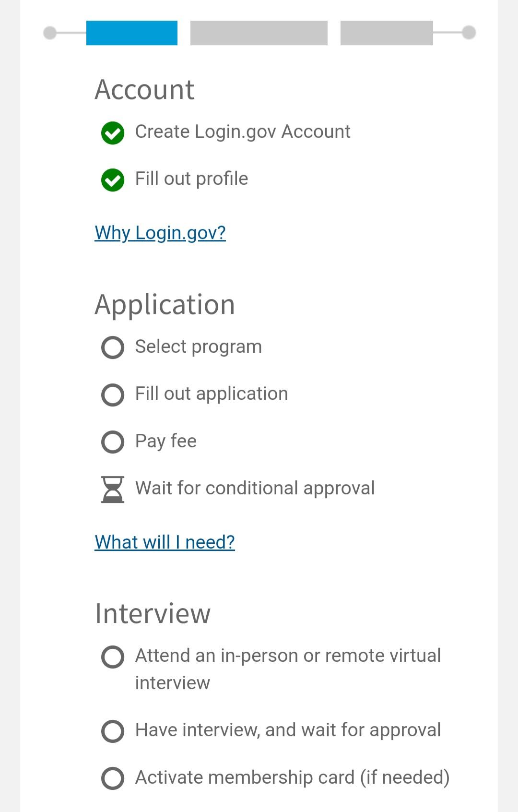Viewport: 518px width, 812px height.
Task: Switch to the third gray progress step
Action: coord(387,33)
